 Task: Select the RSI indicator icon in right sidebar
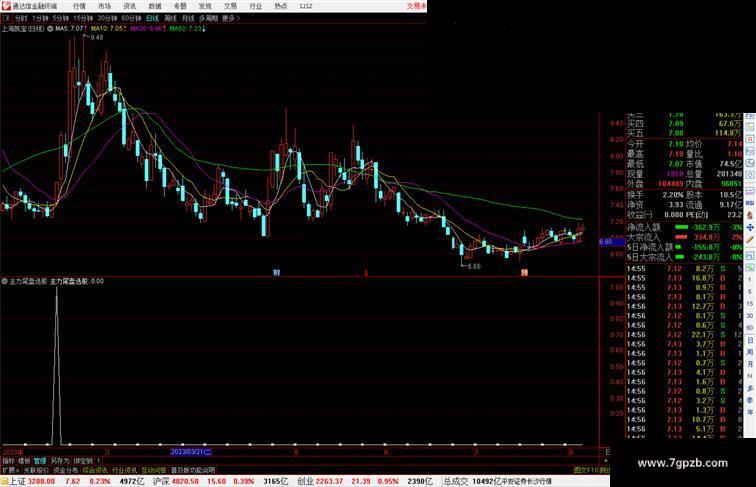[x=750, y=203]
